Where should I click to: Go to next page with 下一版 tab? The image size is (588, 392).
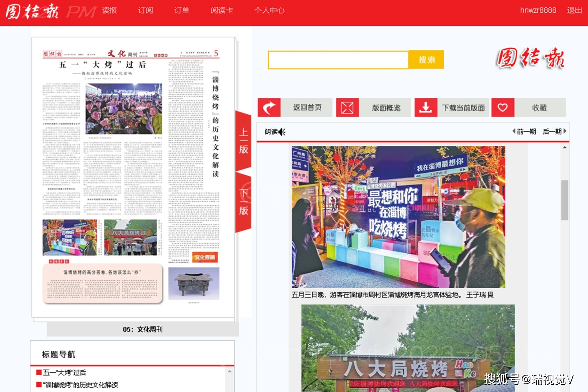(243, 202)
